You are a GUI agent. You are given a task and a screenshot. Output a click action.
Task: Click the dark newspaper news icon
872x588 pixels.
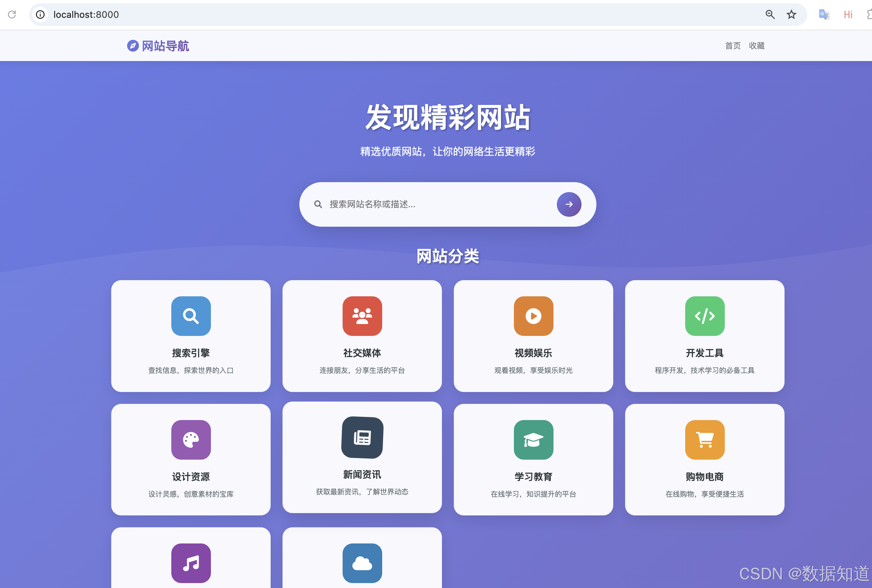[362, 437]
